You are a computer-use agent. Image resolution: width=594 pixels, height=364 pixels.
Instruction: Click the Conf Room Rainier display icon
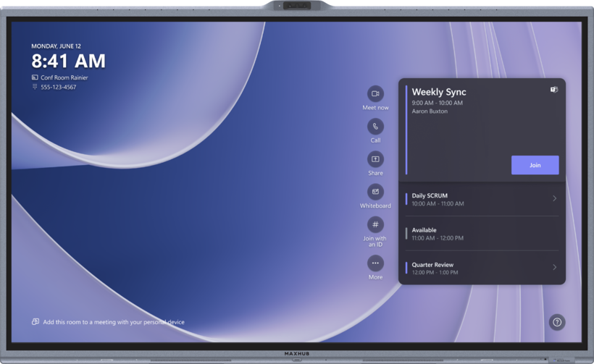(x=35, y=77)
